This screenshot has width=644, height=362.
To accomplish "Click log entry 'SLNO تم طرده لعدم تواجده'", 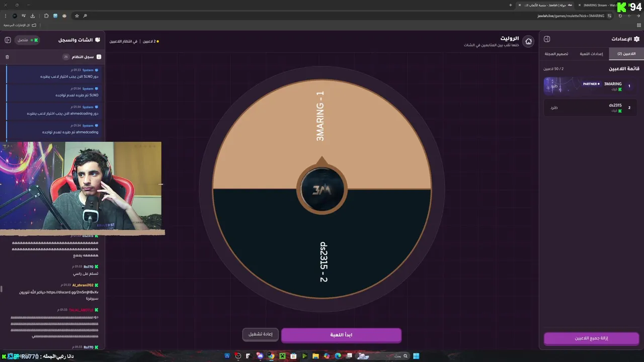I will [x=77, y=95].
